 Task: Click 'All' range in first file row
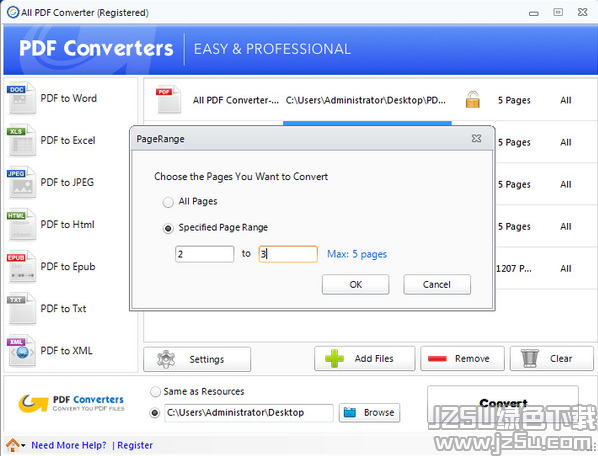pyautogui.click(x=566, y=100)
